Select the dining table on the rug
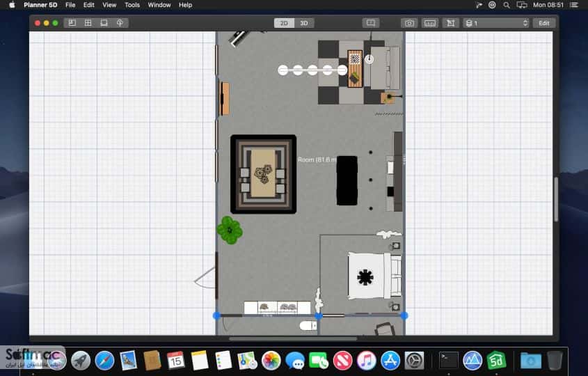588x376 pixels. 263,173
